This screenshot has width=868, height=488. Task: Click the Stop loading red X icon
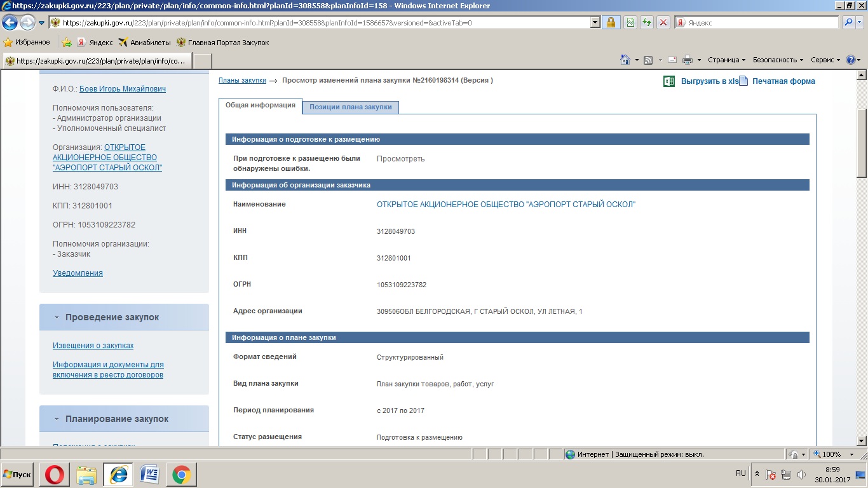coord(663,23)
